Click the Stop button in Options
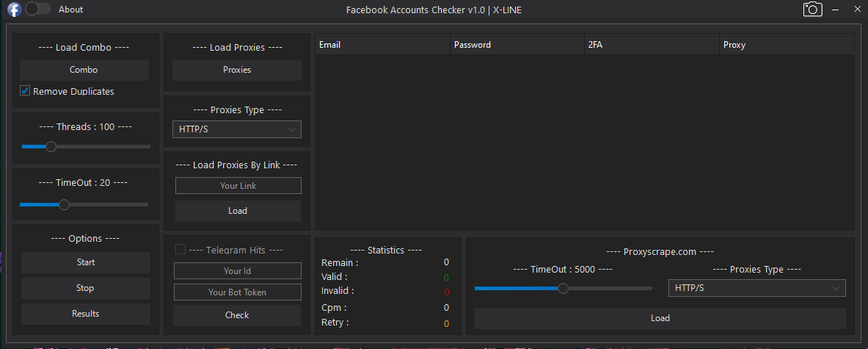 86,288
